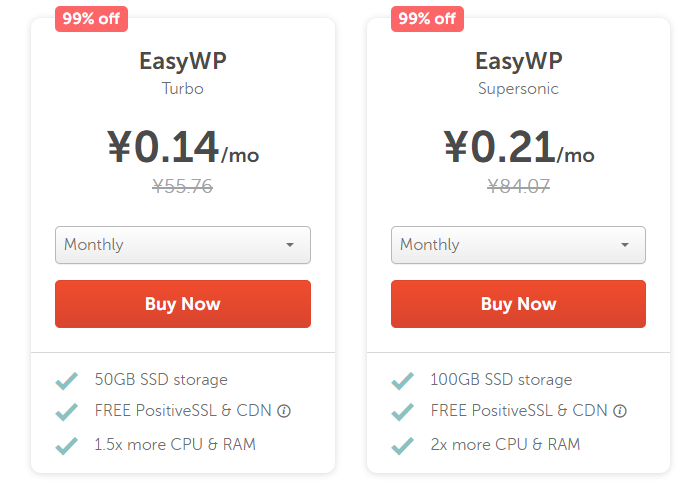Image resolution: width=700 pixels, height=488 pixels.
Task: Click the info icon beside Turbo's PositiveSSL & CDN
Action: pos(284,411)
